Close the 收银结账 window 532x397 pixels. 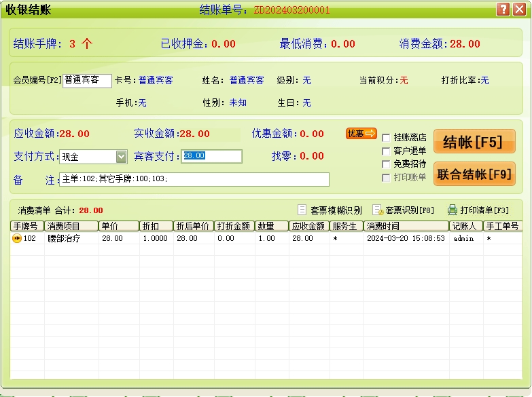(x=518, y=10)
